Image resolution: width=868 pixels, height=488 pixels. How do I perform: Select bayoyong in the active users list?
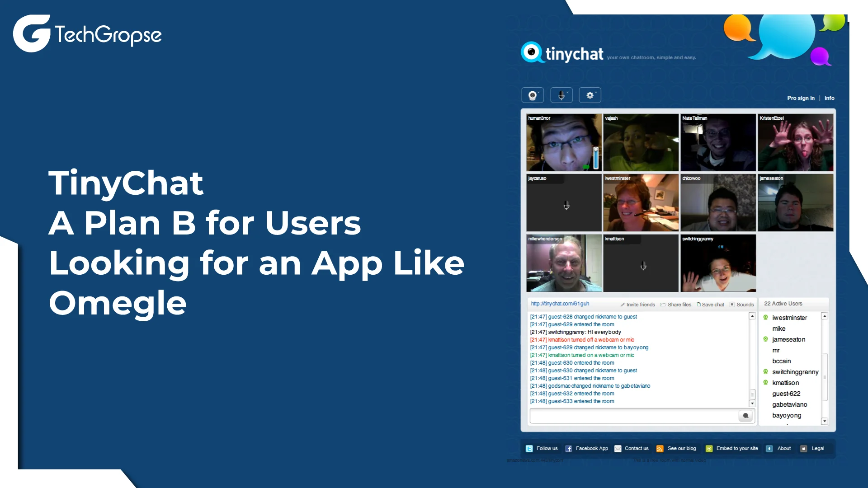click(787, 415)
